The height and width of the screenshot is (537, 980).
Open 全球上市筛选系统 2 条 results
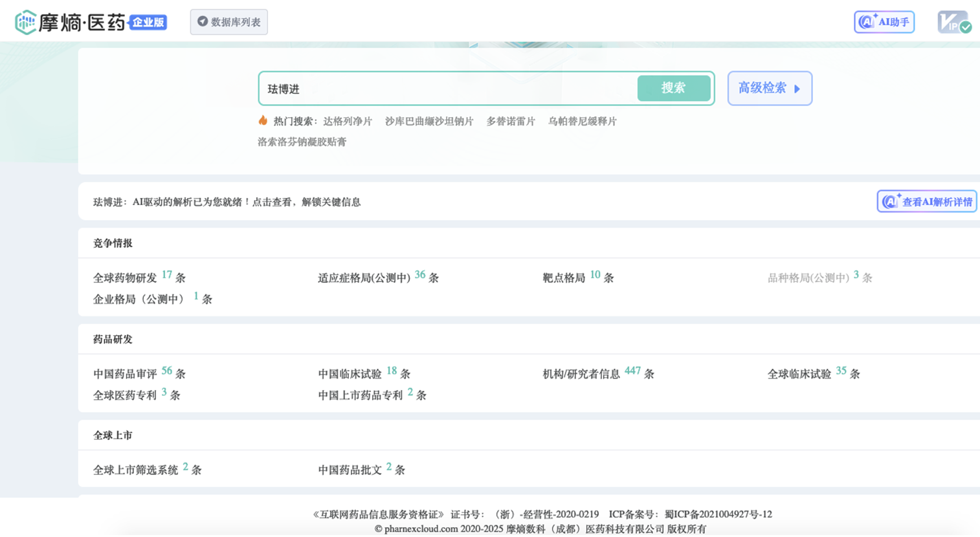click(147, 470)
